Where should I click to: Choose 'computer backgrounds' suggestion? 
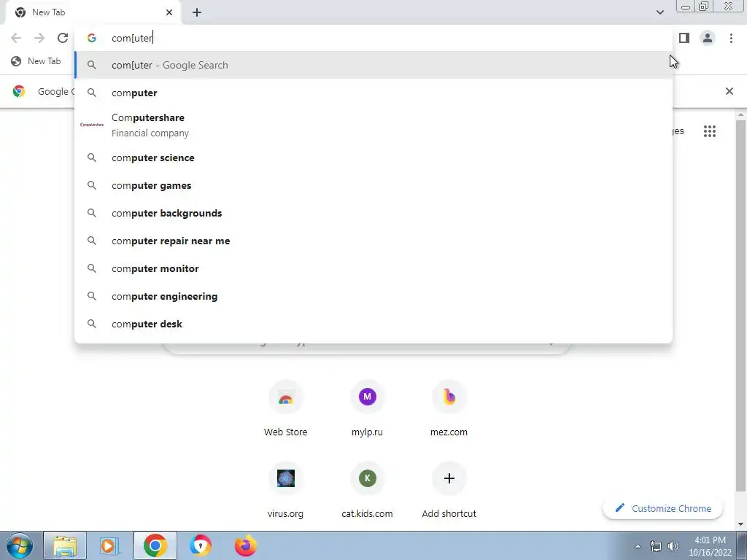pyautogui.click(x=373, y=213)
